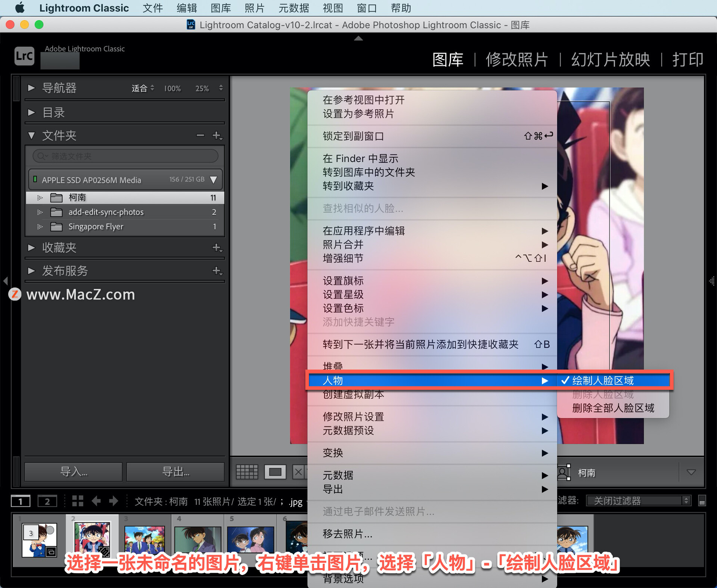Set navigator zoom to 100%
Screen dimensions: 717x588
173,88
